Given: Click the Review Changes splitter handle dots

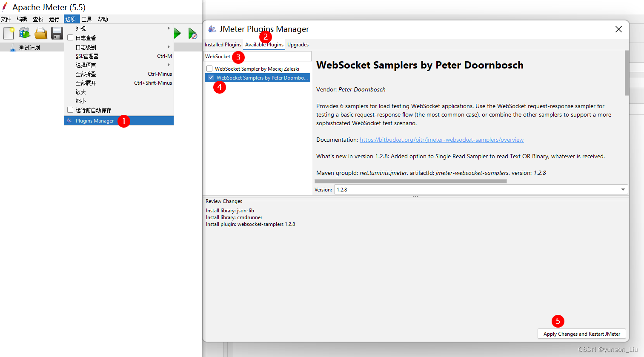Looking at the screenshot, I should (415, 196).
